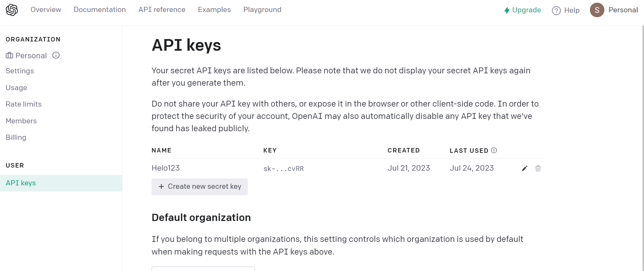This screenshot has height=271, width=644.
Task: Click the LAST USED column header
Action: click(x=469, y=151)
